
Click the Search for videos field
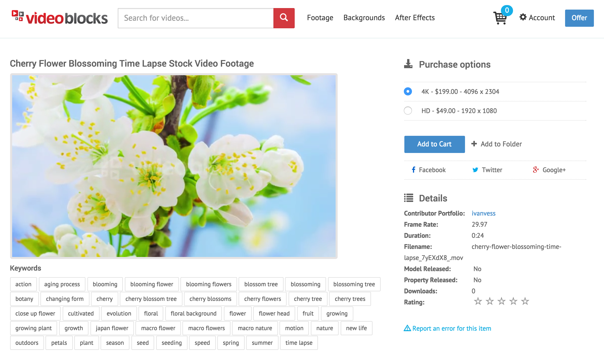[196, 18]
